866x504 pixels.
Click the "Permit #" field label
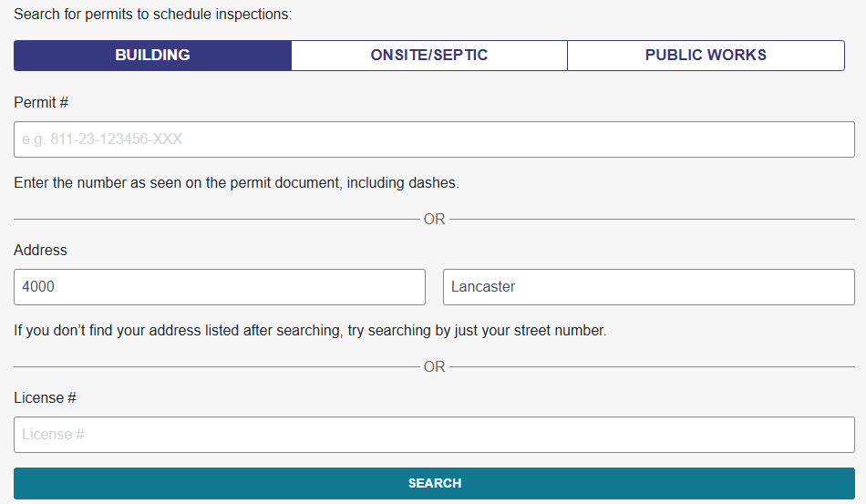point(41,103)
